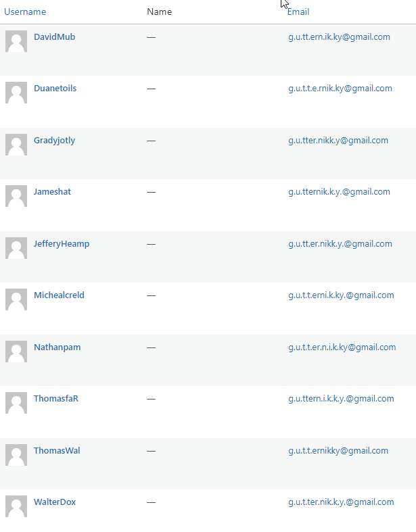416x532 pixels.
Task: Sort the table by Username column
Action: coord(25,12)
